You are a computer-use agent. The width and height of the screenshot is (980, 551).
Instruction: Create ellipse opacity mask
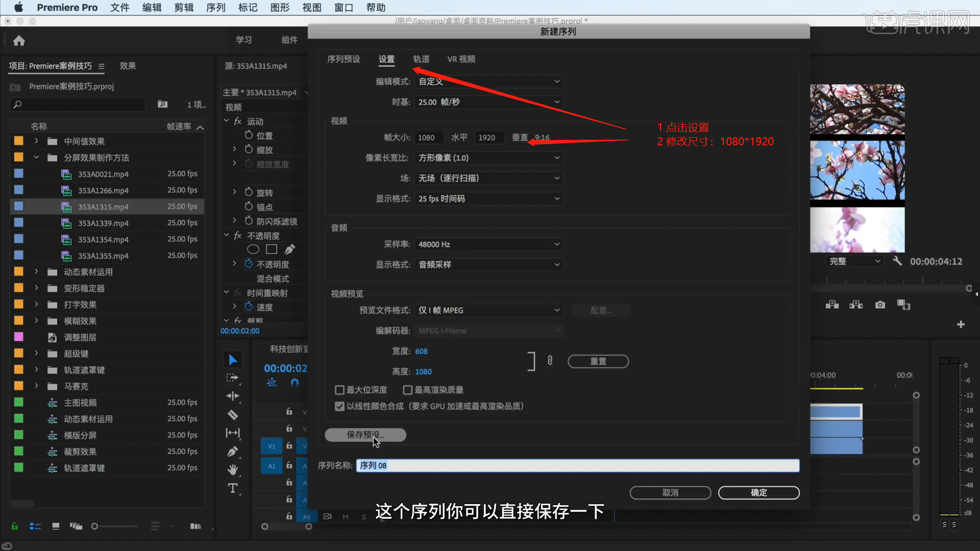(x=253, y=249)
